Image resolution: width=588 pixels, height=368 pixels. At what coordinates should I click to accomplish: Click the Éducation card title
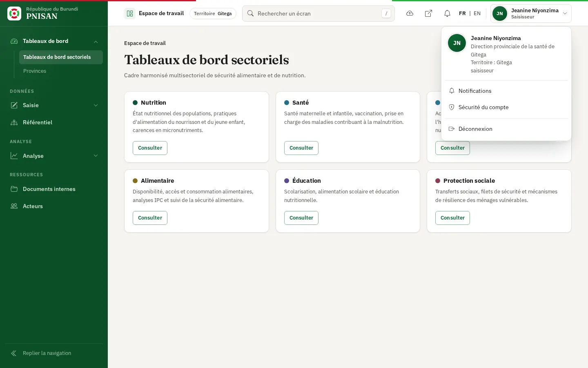(x=307, y=181)
